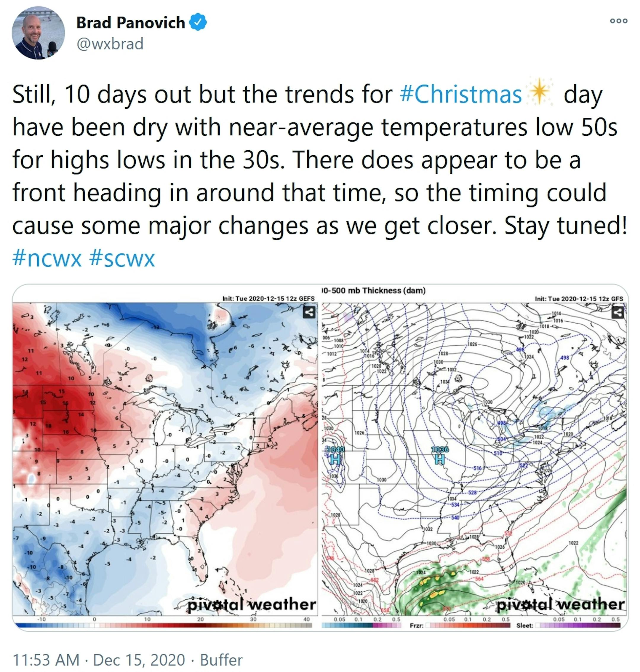640x672 pixels.
Task: Click the Buffer source link
Action: [x=221, y=659]
